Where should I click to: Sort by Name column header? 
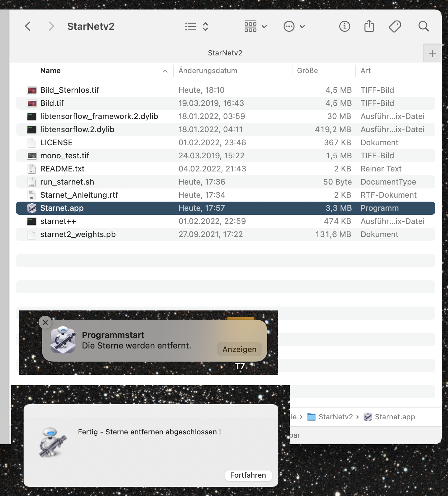coord(50,71)
